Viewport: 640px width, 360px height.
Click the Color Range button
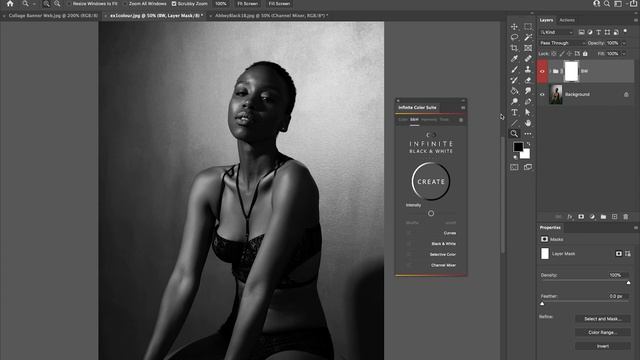pyautogui.click(x=602, y=332)
